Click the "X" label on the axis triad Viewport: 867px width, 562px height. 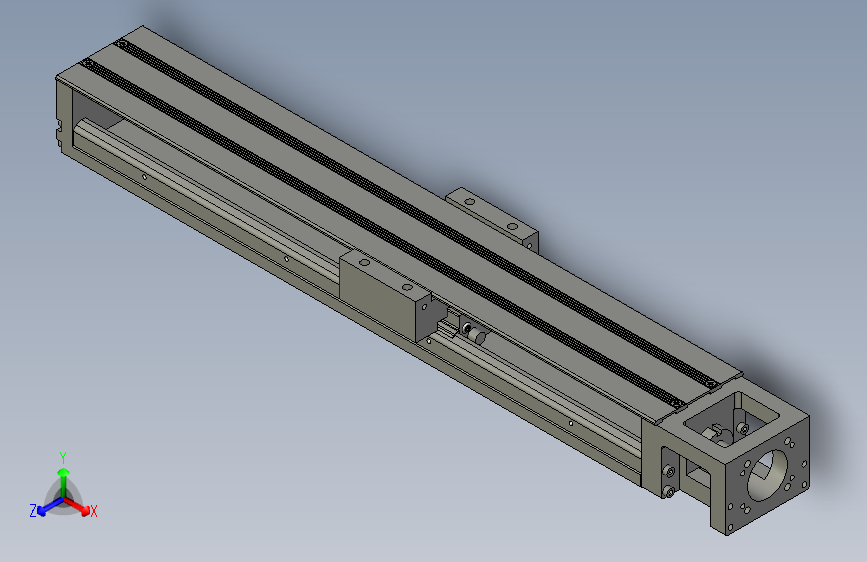tap(93, 512)
